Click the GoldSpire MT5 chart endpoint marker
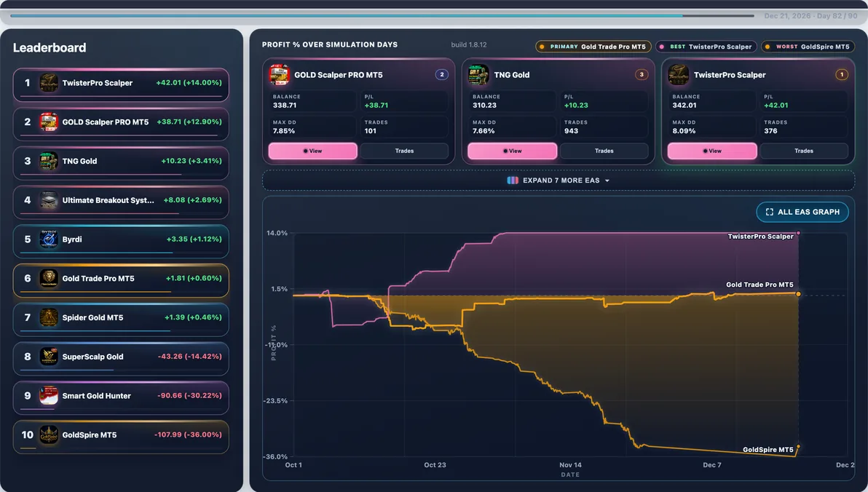This screenshot has width=868, height=492. 798,447
